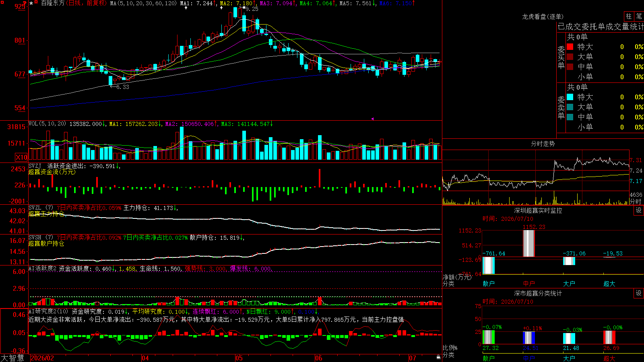This screenshot has width=644, height=362.
Task: Click MA2: 7.180 yellow value
Action: tap(237, 3)
